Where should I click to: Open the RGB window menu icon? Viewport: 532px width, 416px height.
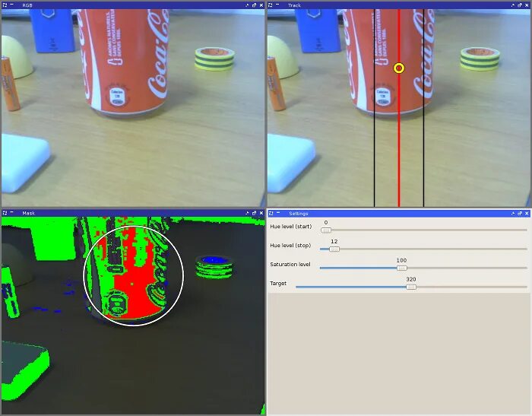point(5,5)
